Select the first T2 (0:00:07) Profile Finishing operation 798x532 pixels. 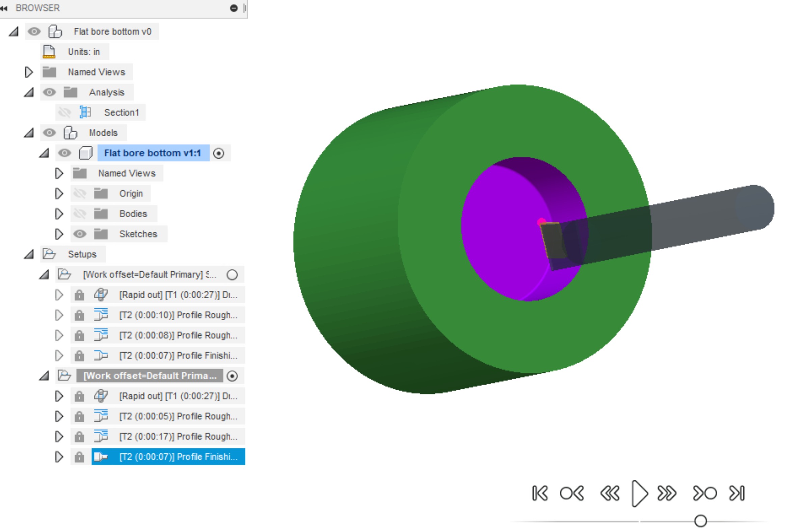click(x=178, y=355)
